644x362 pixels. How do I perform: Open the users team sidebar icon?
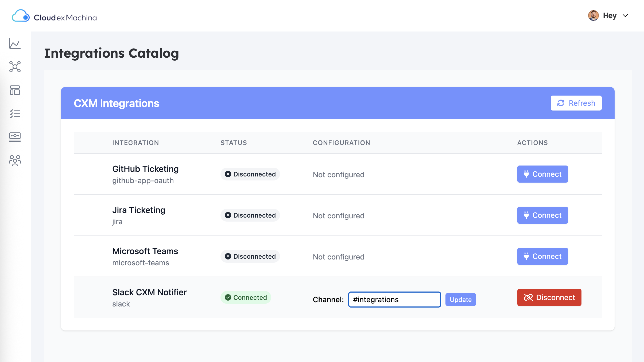(15, 161)
